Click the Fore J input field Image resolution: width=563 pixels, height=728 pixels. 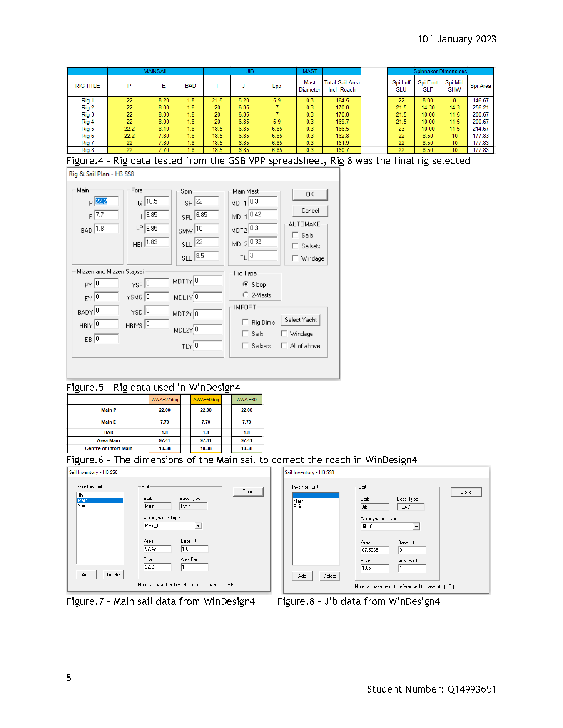tap(157, 215)
